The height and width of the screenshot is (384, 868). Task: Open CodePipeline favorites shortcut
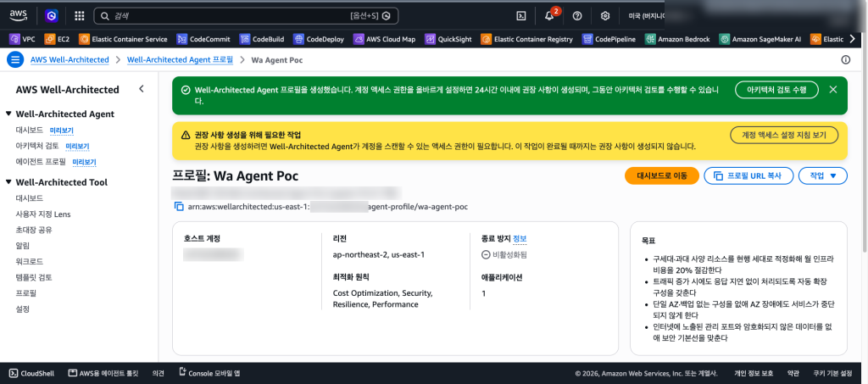[609, 39]
